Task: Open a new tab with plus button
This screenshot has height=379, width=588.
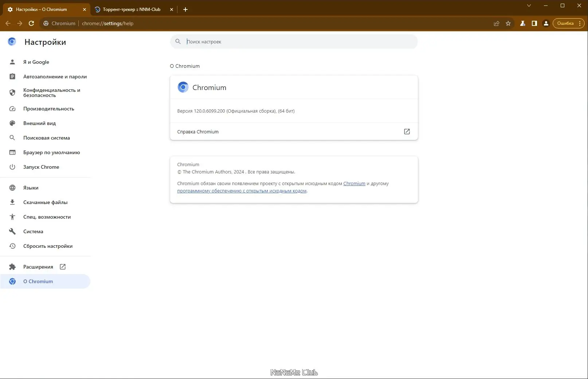Action: click(x=185, y=9)
